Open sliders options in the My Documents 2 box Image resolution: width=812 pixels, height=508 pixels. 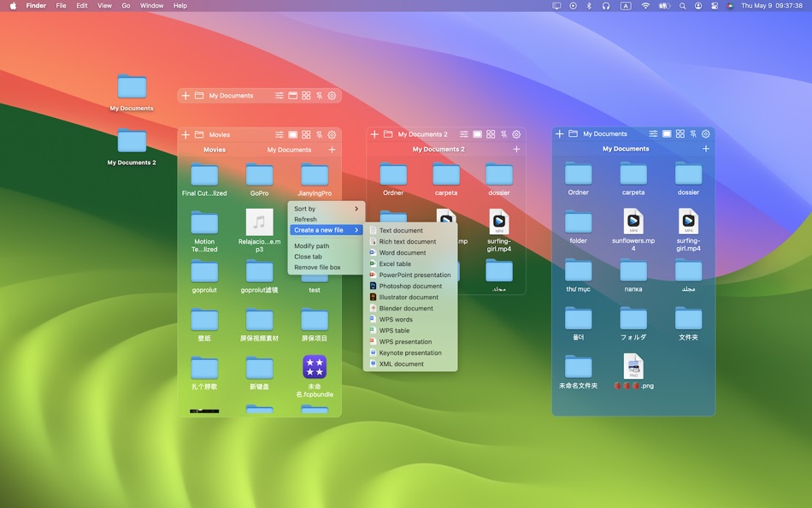(464, 134)
